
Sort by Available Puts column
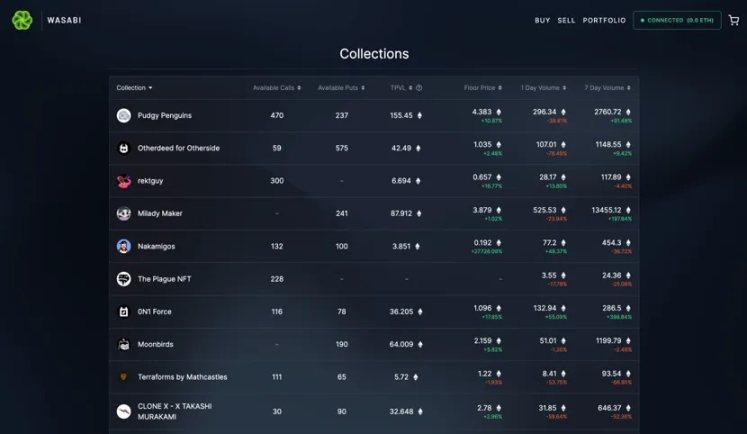click(341, 88)
